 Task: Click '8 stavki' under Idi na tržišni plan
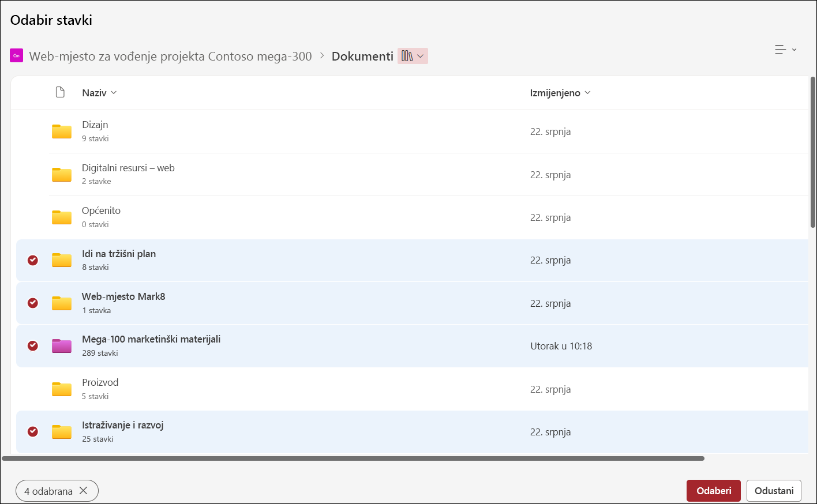[95, 267]
